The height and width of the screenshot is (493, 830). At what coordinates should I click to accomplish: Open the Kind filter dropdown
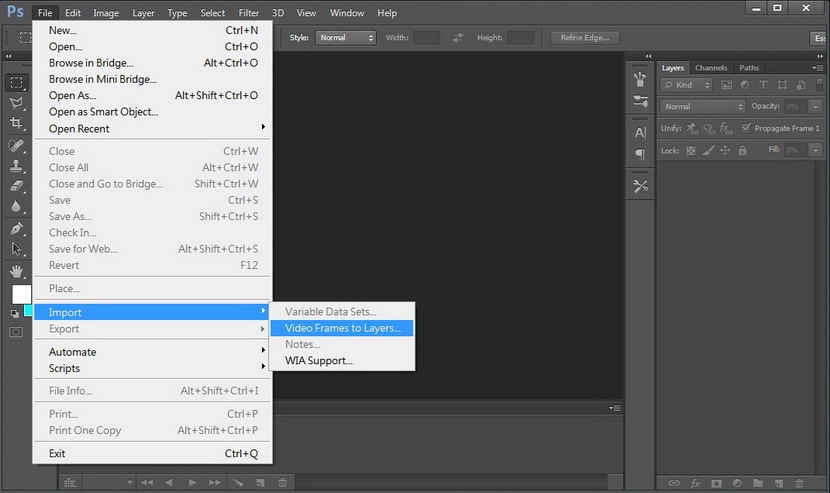687,85
